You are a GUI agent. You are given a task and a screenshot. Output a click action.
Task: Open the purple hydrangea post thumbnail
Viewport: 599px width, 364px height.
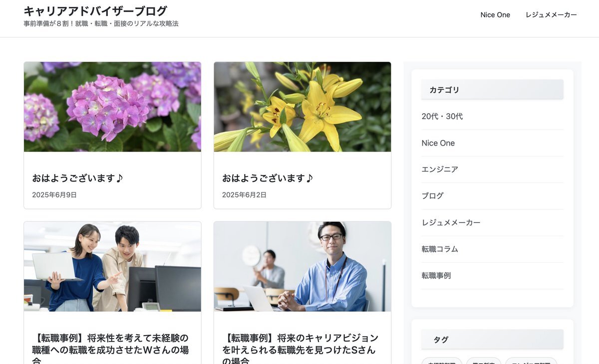tap(112, 107)
